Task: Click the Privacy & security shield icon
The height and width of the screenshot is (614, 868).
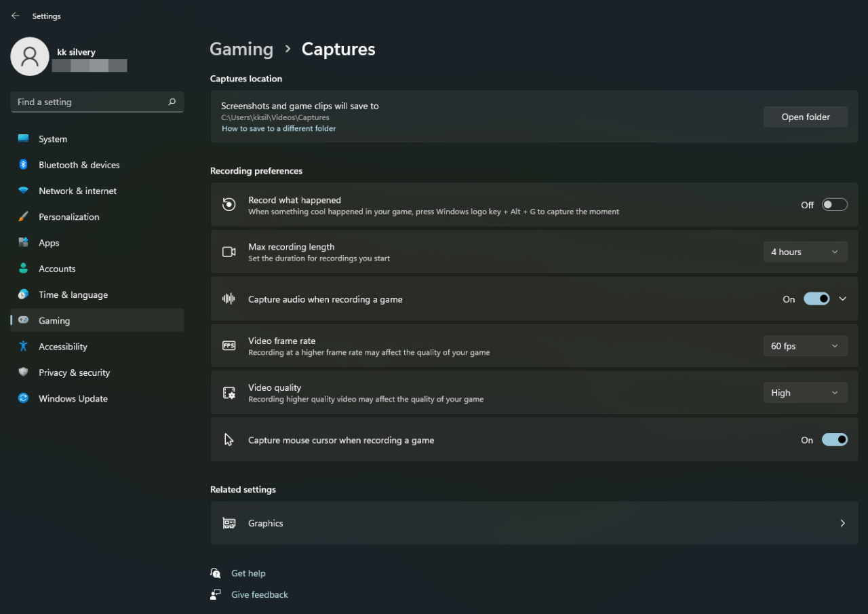Action: (23, 372)
